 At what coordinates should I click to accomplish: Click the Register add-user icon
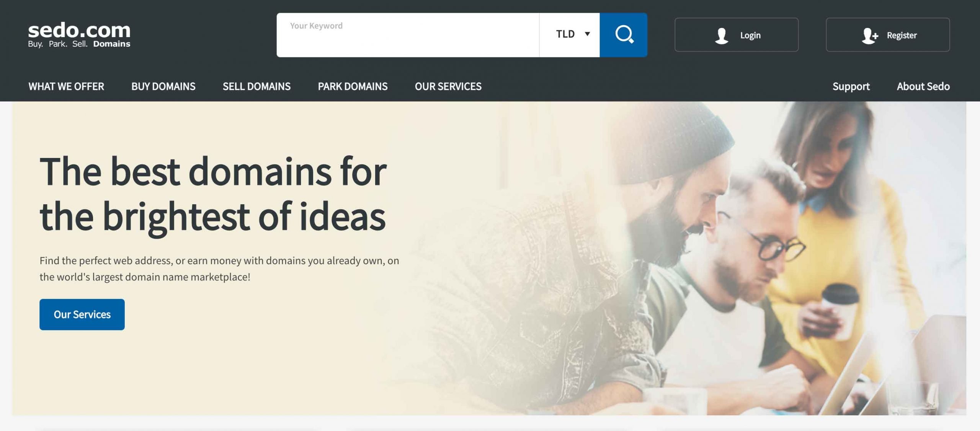[870, 36]
